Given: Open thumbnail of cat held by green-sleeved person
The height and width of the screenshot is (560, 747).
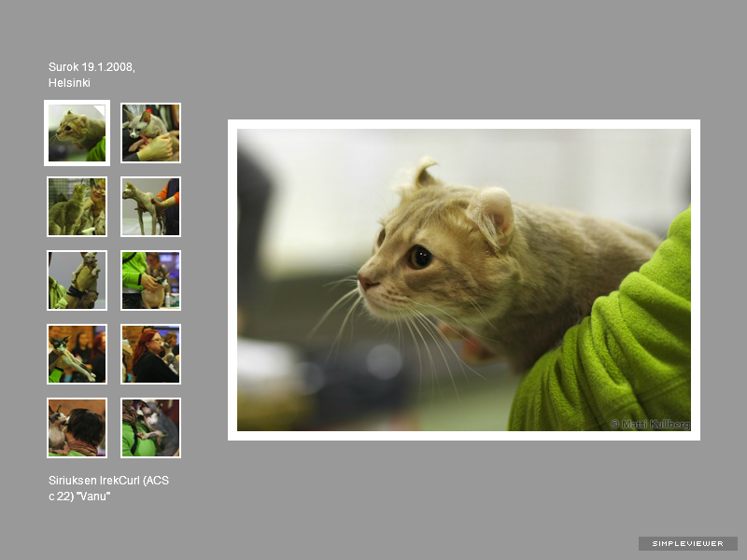Looking at the screenshot, I should coord(150,428).
